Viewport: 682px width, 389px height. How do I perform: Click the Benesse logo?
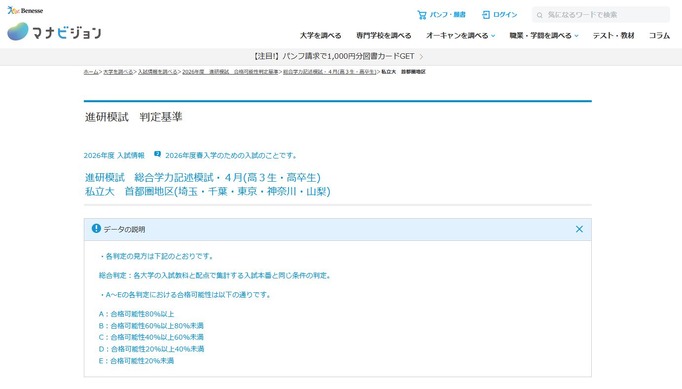tap(25, 10)
